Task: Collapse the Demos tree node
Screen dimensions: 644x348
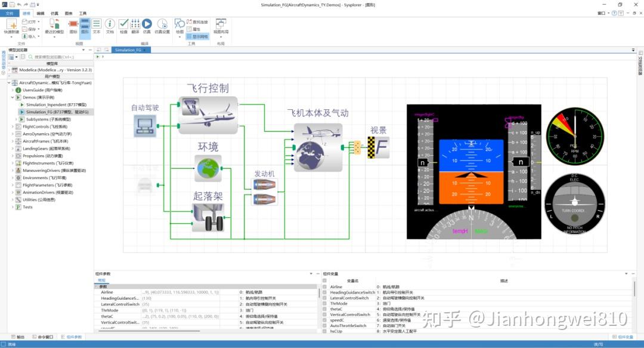Action: click(12, 97)
